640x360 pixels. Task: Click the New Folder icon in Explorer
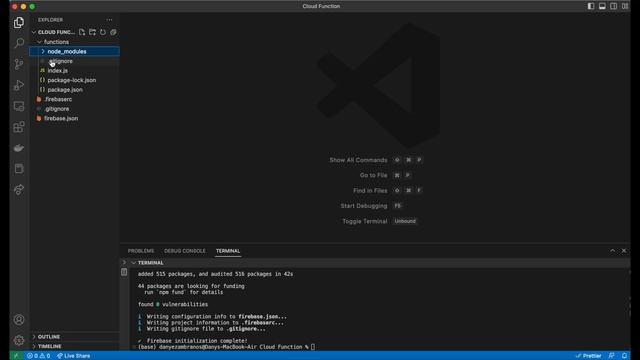coord(92,32)
